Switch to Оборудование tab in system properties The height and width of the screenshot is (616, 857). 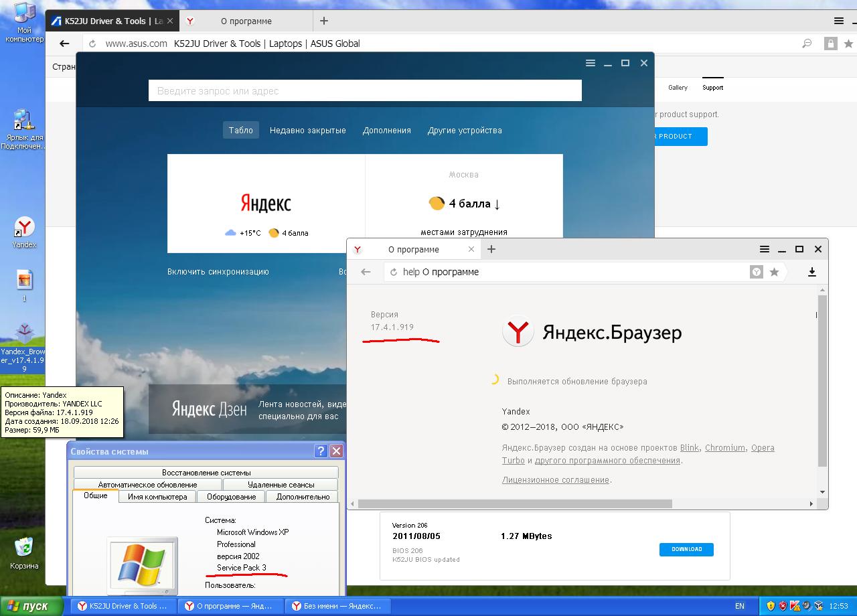231,497
